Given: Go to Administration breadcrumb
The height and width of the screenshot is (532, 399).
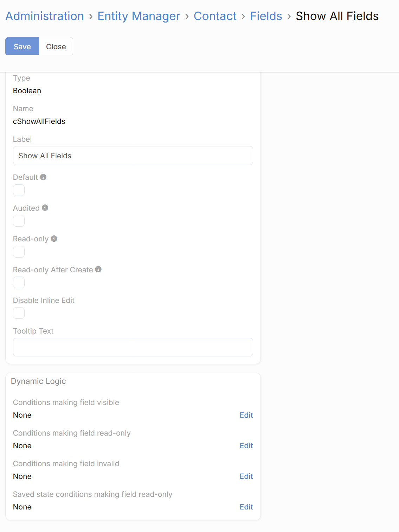Looking at the screenshot, I should point(45,16).
